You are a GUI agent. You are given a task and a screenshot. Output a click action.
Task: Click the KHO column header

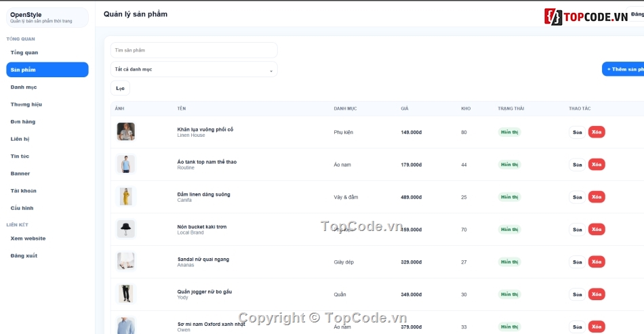pos(466,108)
